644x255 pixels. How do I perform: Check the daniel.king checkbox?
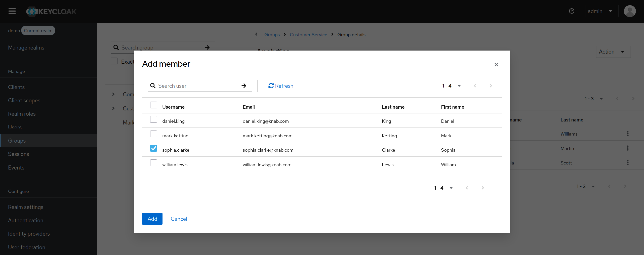click(x=153, y=119)
